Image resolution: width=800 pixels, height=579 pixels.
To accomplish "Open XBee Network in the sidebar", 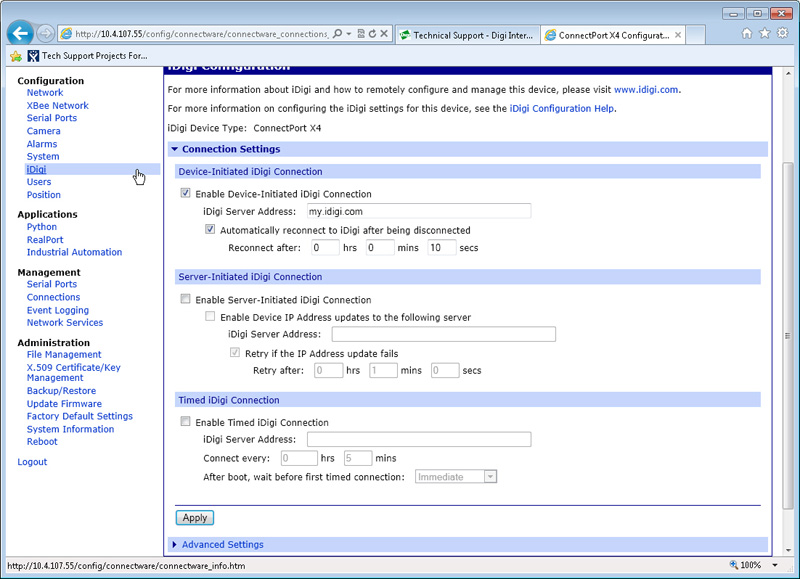I will (57, 105).
